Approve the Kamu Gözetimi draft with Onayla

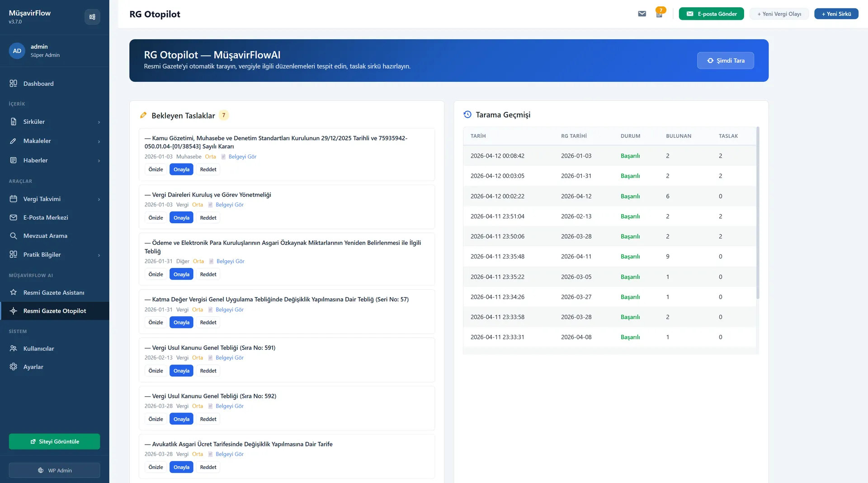tap(181, 169)
